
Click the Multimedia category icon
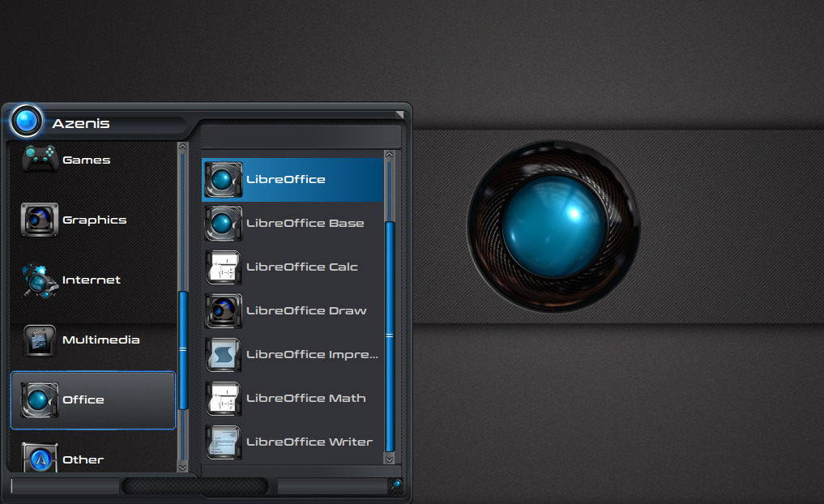coord(39,340)
